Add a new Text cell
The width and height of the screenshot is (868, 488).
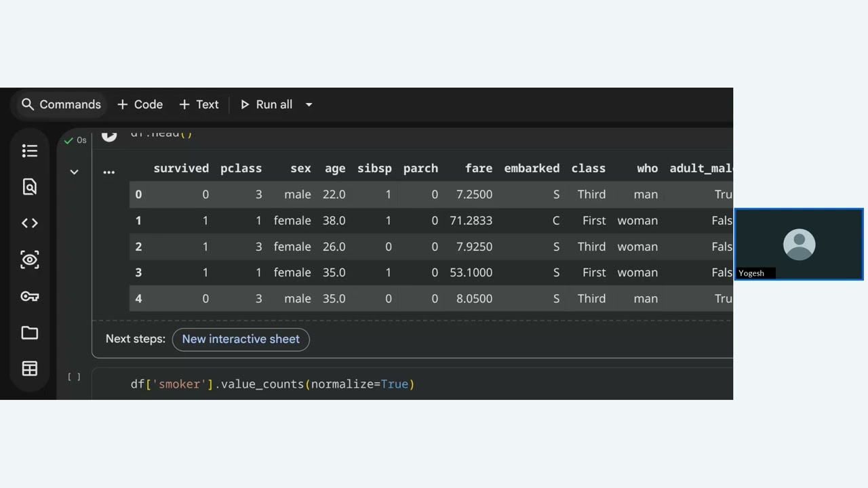(199, 104)
